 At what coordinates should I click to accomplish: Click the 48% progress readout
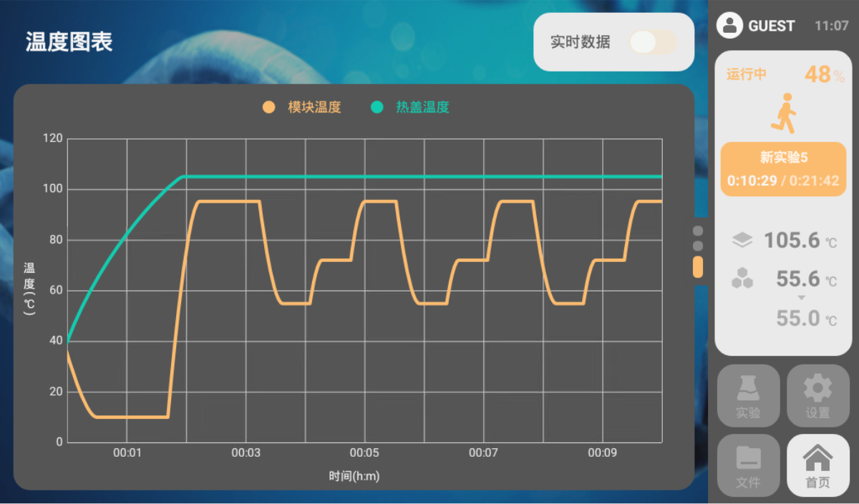pos(824,74)
